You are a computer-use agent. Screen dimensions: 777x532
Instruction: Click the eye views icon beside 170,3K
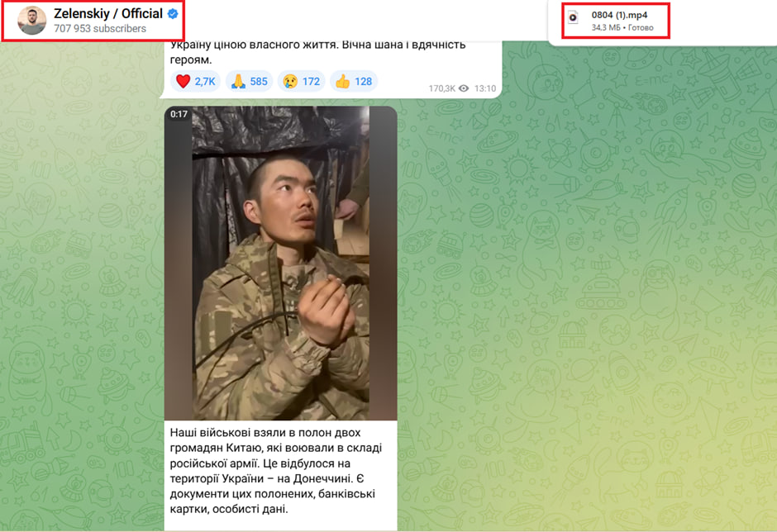coord(464,88)
